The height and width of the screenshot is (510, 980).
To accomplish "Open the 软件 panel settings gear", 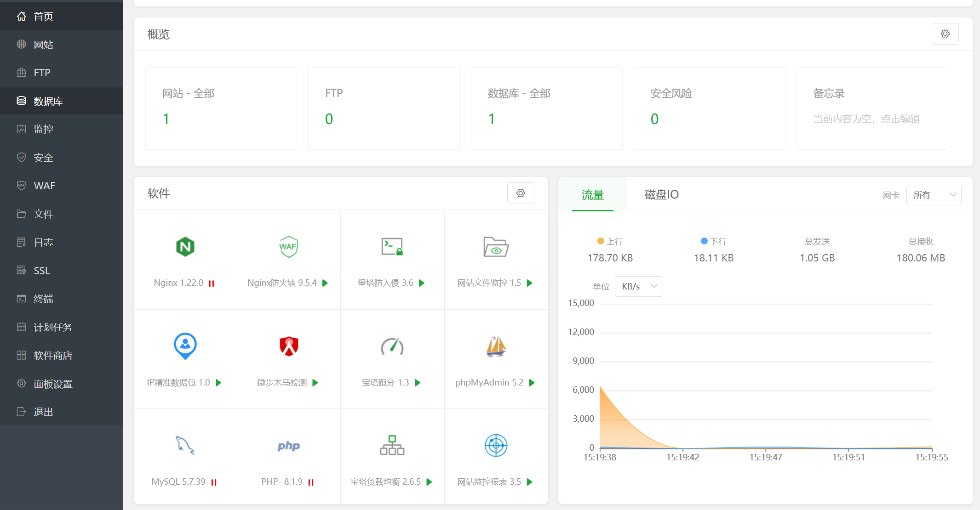I will (x=520, y=193).
